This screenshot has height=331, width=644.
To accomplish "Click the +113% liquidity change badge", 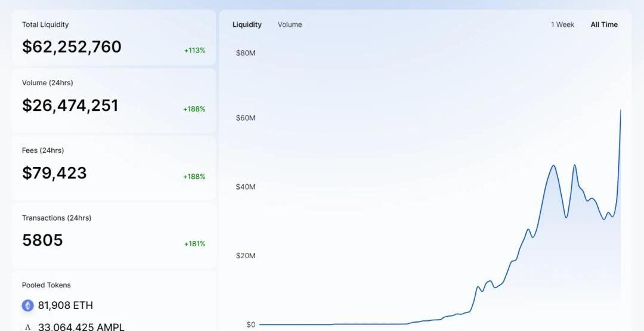I will [x=194, y=51].
